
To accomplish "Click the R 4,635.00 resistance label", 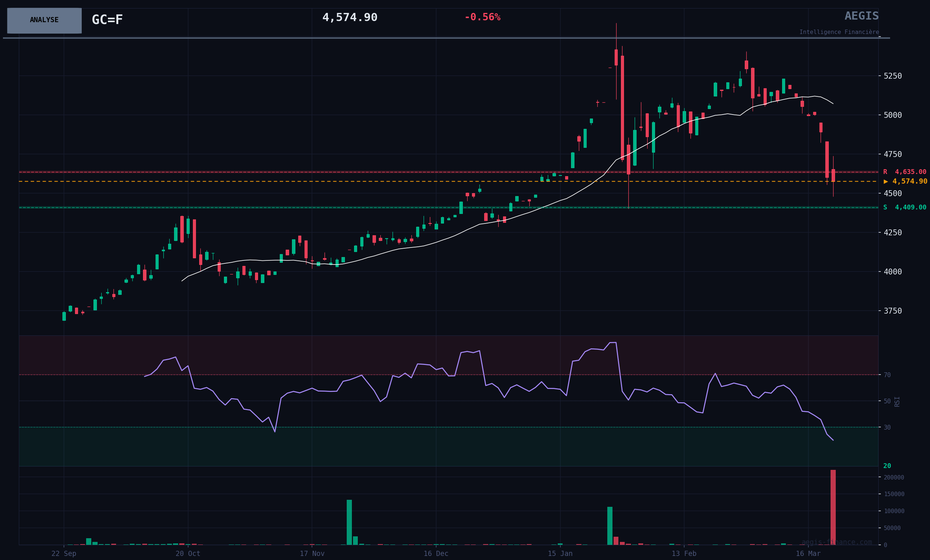I will [904, 172].
